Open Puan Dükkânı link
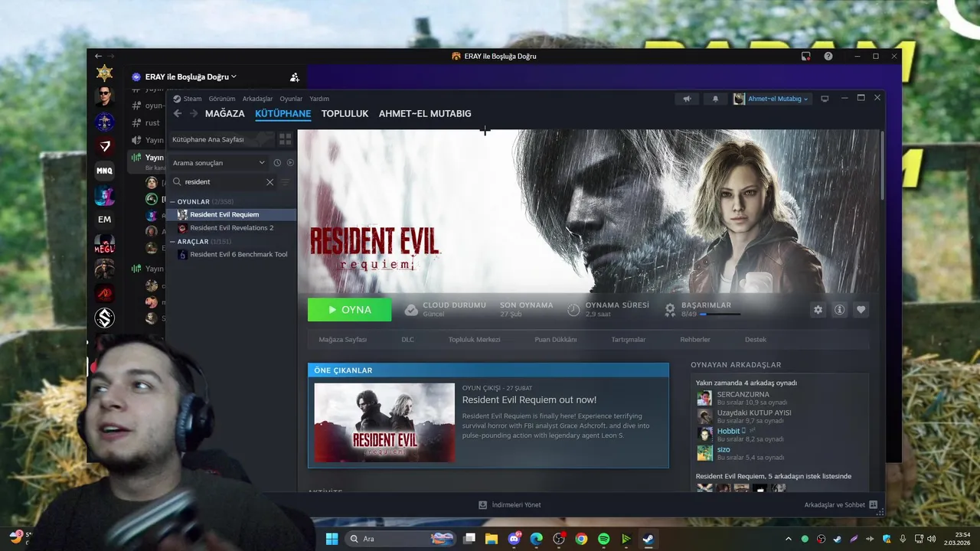The width and height of the screenshot is (980, 551). [556, 340]
